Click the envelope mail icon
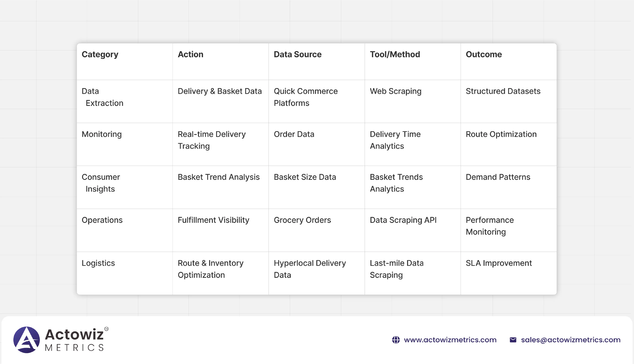The height and width of the screenshot is (364, 634). (x=513, y=340)
